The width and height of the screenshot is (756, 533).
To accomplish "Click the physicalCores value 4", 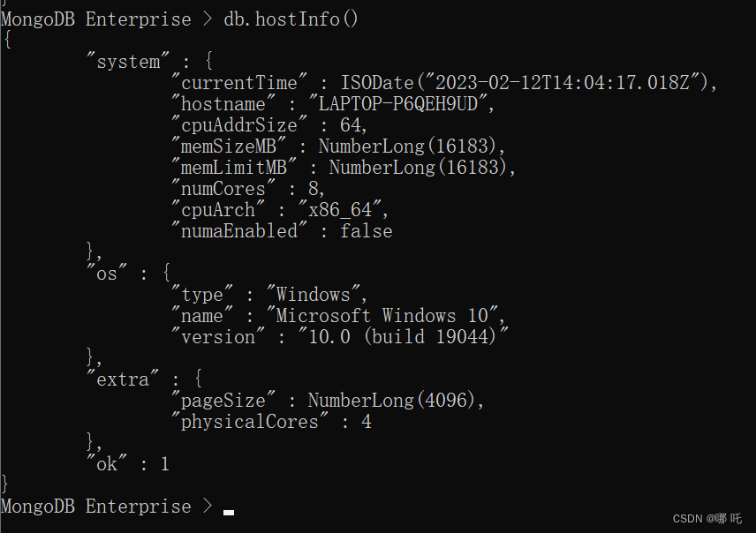I will [x=366, y=422].
